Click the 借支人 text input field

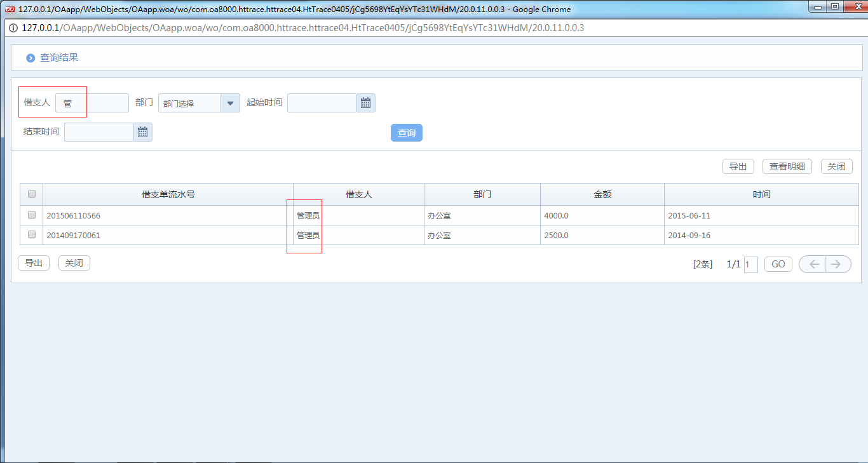pos(92,103)
